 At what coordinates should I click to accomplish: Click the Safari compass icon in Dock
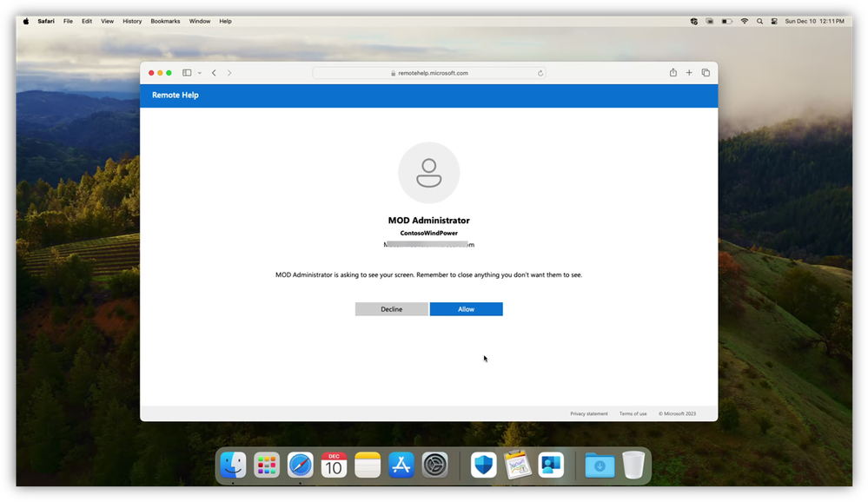300,465
